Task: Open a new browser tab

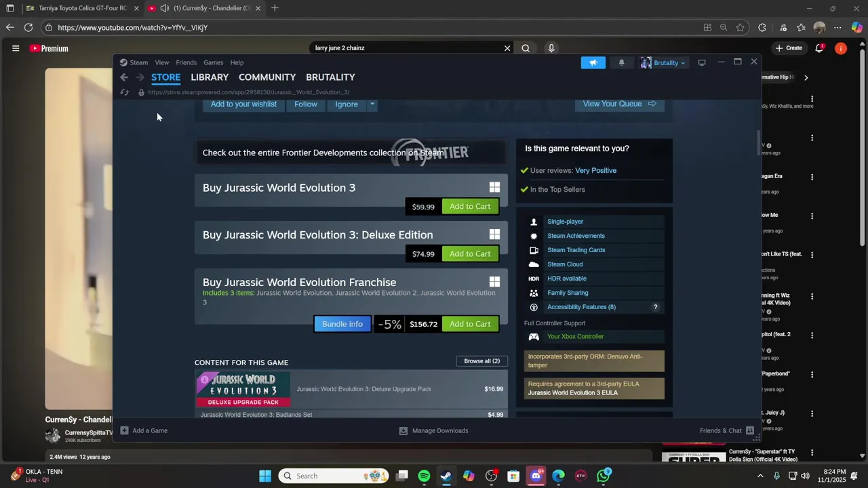Action: pos(275,8)
